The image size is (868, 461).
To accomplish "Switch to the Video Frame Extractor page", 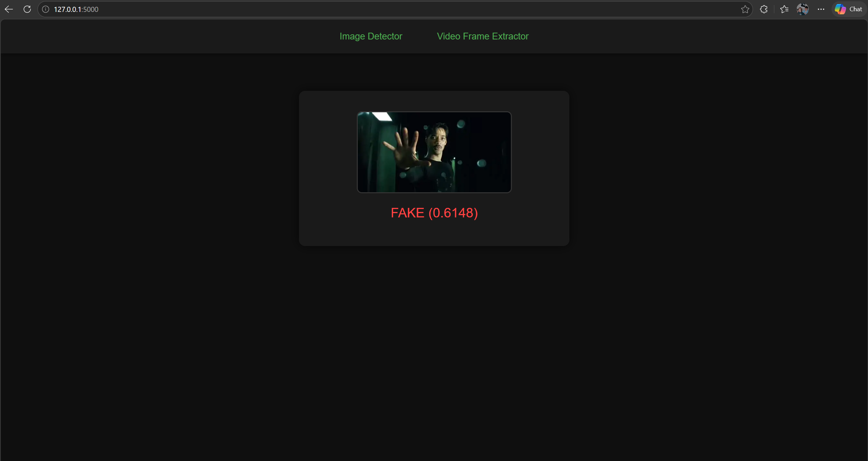I will 483,36.
